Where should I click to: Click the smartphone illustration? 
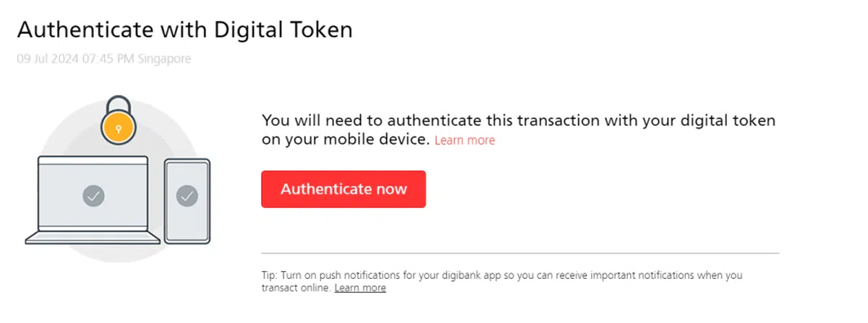[x=187, y=201]
